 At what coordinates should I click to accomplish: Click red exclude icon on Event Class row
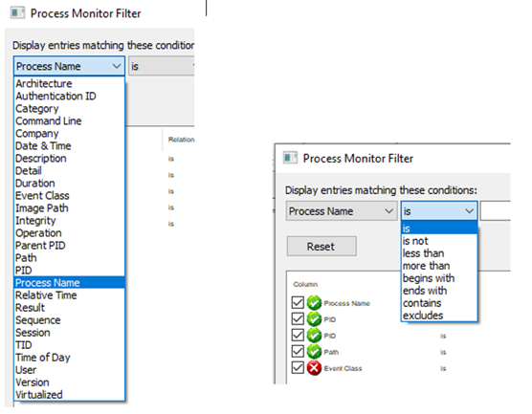(x=314, y=368)
